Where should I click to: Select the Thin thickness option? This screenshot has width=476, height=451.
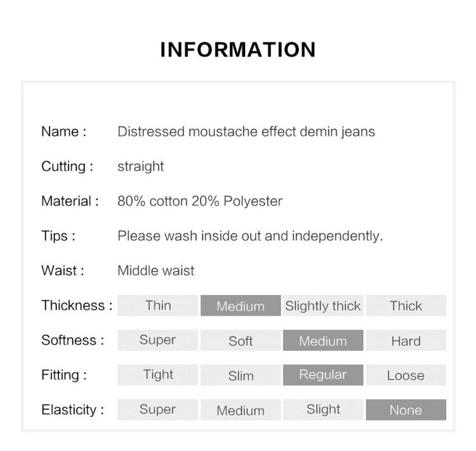pos(158,305)
